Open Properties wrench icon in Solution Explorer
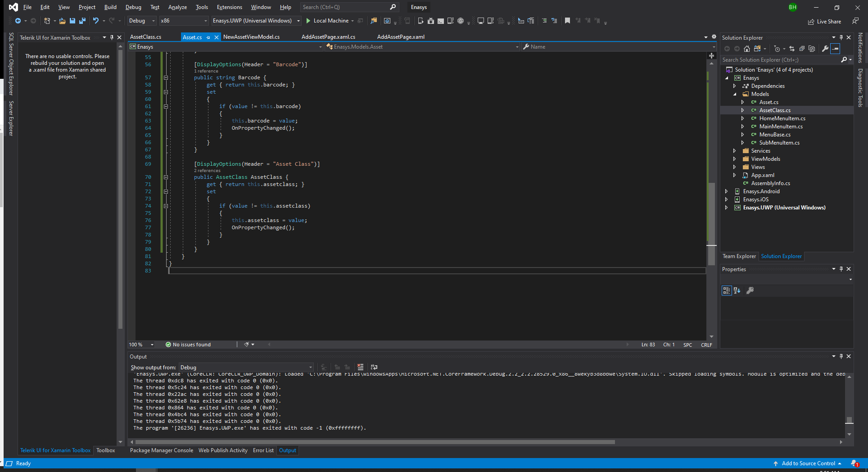The width and height of the screenshot is (868, 472). (x=825, y=49)
